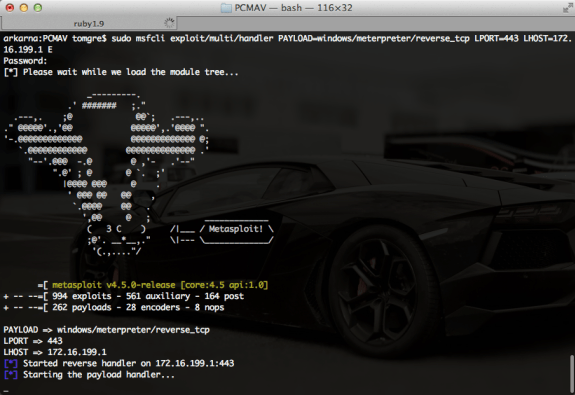This screenshot has height=395, width=575.
Task: Click the yellow 'metasploit v4.5.0-release' version line
Action: [x=160, y=285]
